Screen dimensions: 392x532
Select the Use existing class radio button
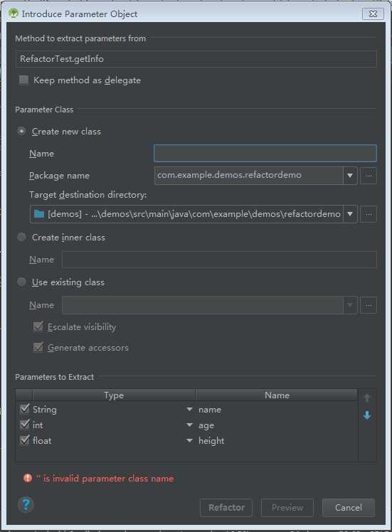point(22,282)
